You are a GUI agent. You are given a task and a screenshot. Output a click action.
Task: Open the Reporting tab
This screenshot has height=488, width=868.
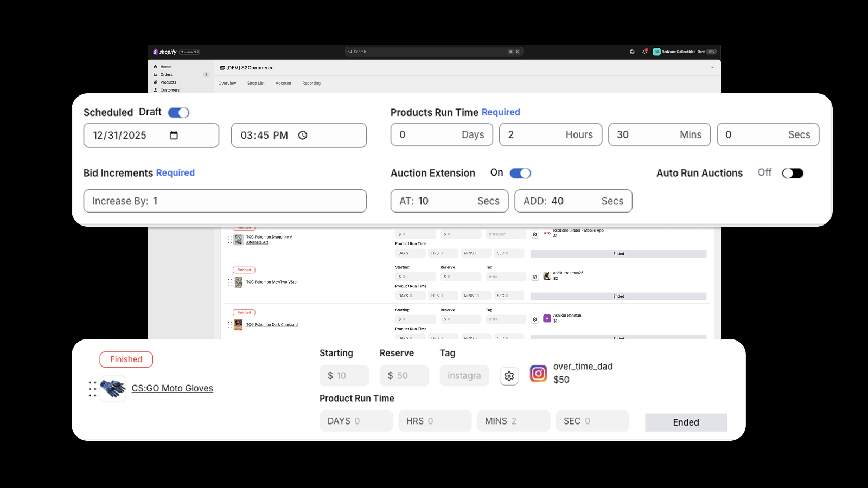tap(311, 83)
